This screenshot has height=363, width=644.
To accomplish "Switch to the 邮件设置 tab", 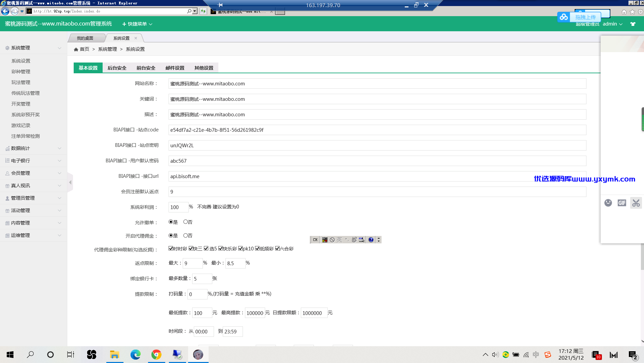I will [175, 68].
